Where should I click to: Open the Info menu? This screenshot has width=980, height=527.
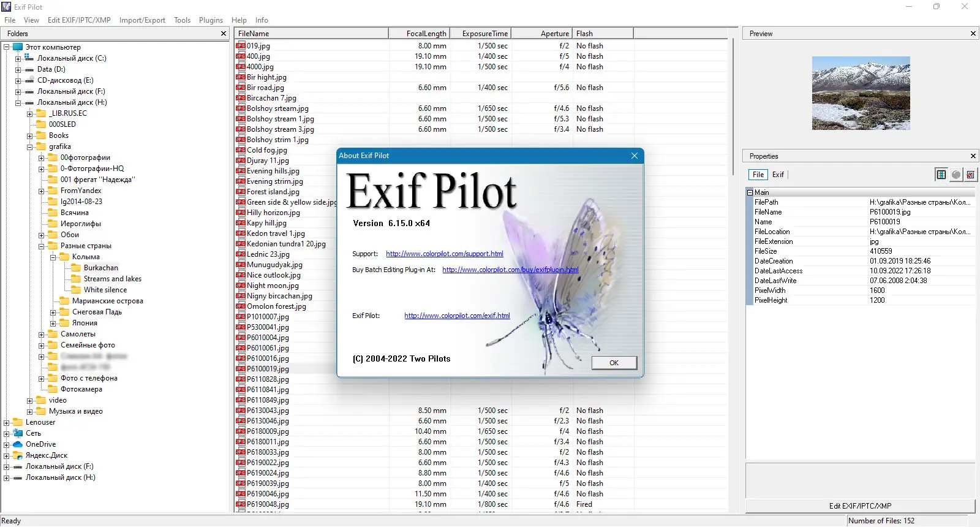tap(262, 20)
